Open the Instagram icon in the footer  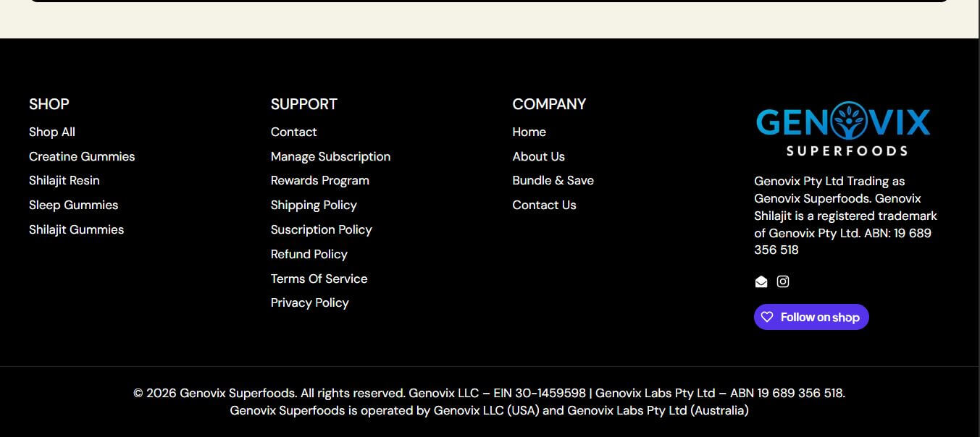click(x=783, y=281)
